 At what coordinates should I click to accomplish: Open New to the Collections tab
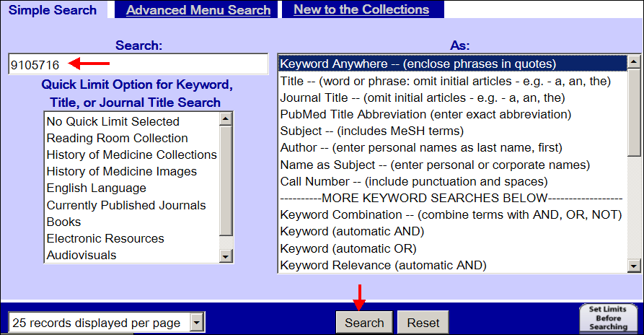[361, 9]
